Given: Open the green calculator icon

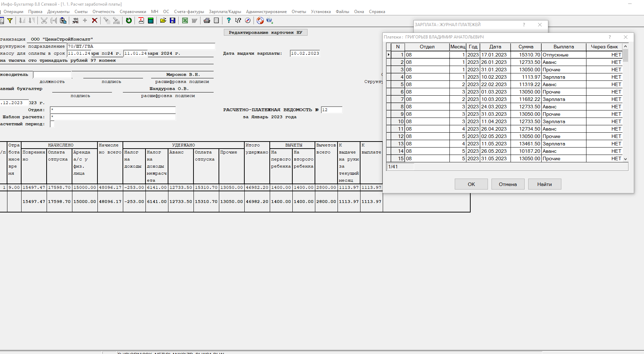Looking at the screenshot, I should [x=151, y=20].
